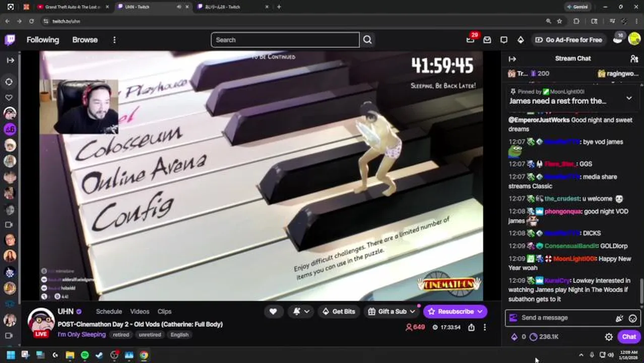Open the Schedule tab of UHN
644x363 pixels.
click(109, 312)
